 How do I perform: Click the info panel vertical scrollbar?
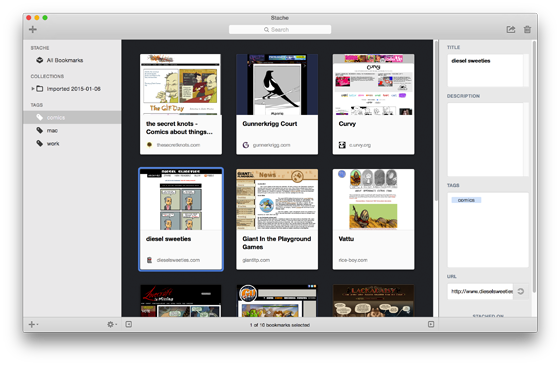(534, 167)
